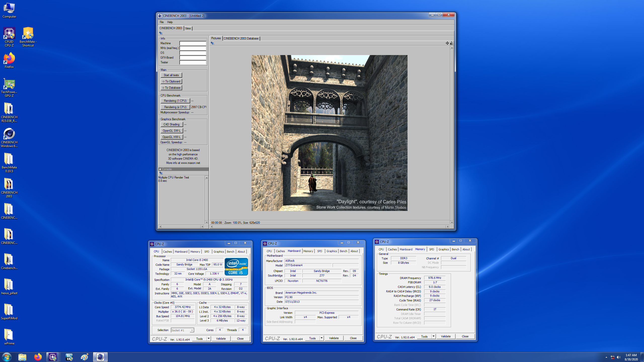This screenshot has height=362, width=644.
Task: Click the To Clipboard button
Action: [x=171, y=81]
